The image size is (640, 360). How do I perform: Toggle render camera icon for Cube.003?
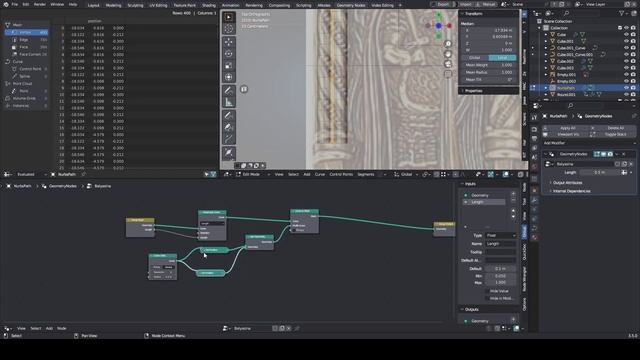pos(633,68)
